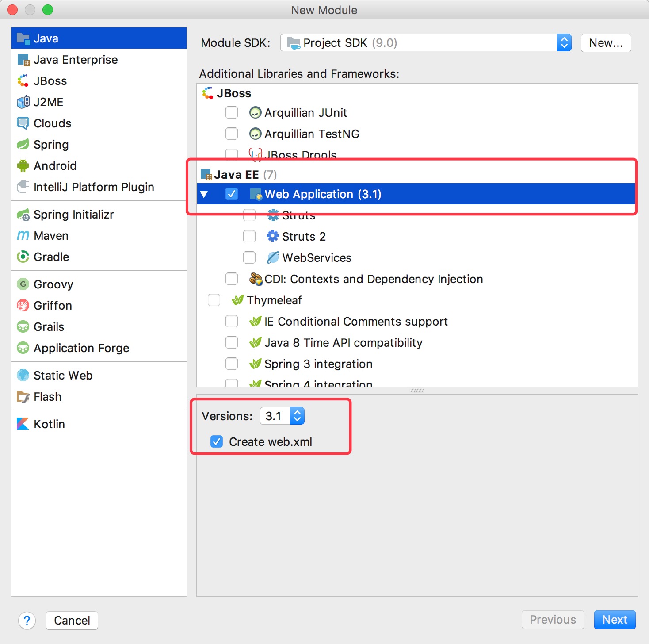Open the Versions 3.1 dropdown
The width and height of the screenshot is (649, 644).
(x=282, y=416)
